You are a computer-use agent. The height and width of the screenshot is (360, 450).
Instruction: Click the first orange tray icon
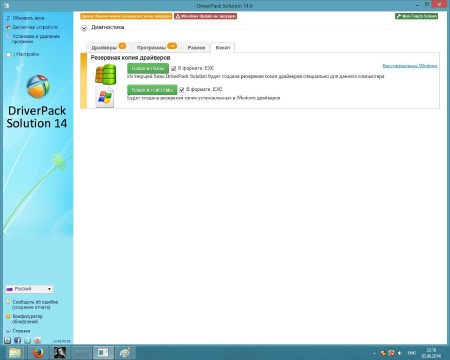[383, 353]
